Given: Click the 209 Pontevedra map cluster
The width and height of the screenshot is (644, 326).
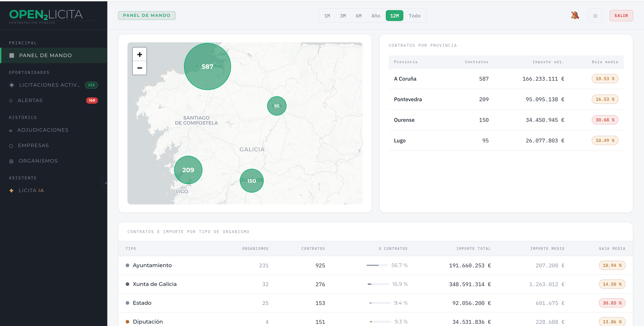Looking at the screenshot, I should [x=188, y=170].
